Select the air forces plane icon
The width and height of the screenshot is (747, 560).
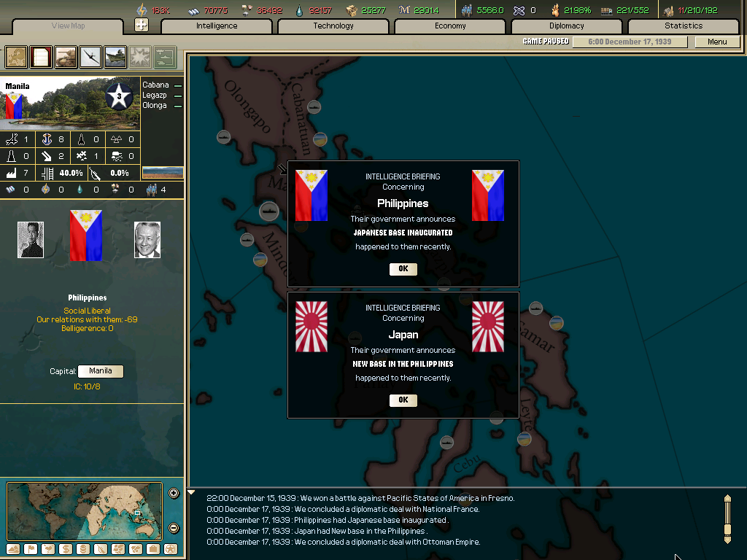(90, 57)
